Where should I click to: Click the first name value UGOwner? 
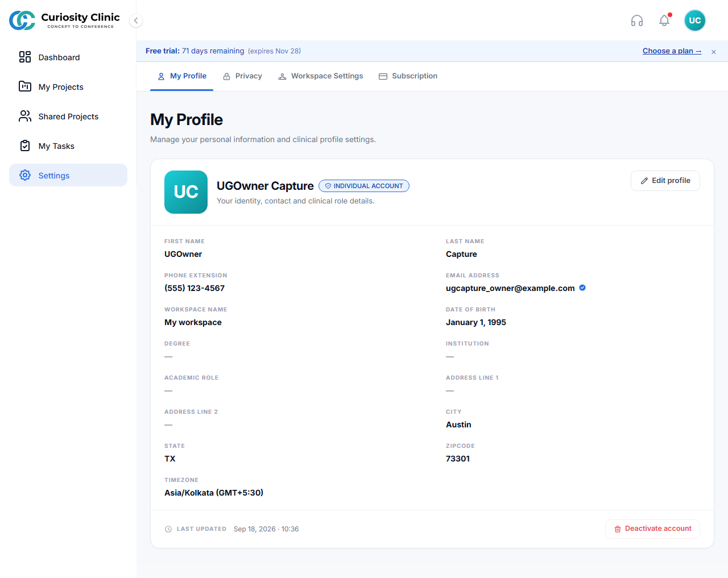183,254
